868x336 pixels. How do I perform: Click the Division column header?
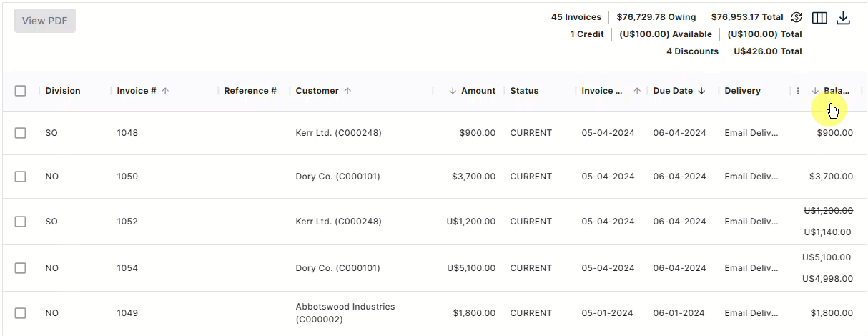click(x=63, y=91)
